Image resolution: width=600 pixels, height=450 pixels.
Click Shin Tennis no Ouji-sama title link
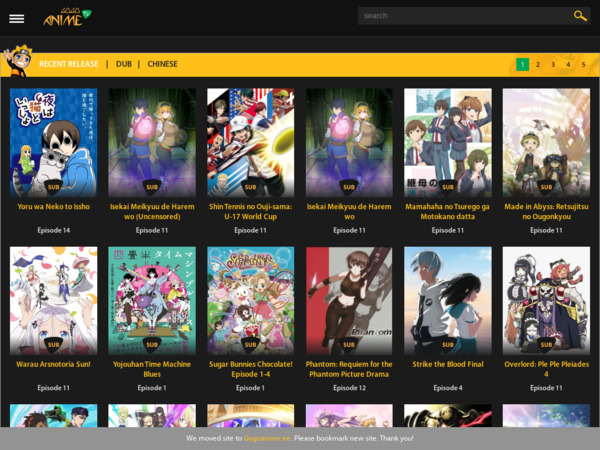(x=251, y=212)
